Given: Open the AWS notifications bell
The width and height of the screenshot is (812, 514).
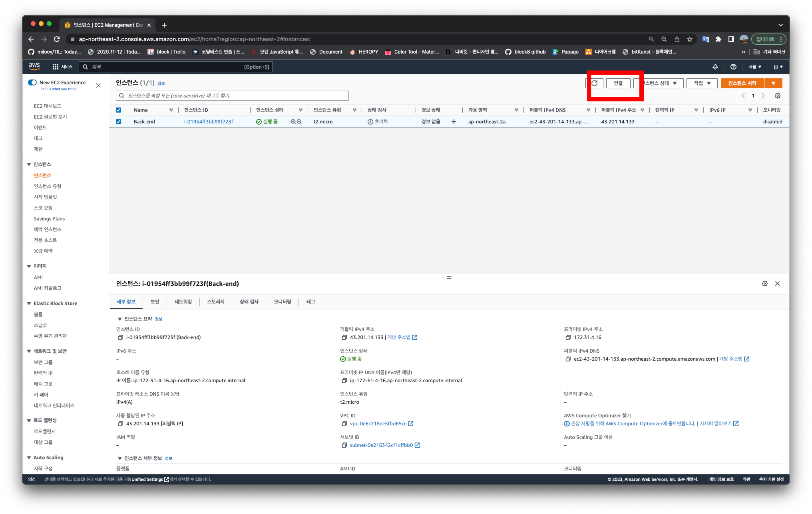Looking at the screenshot, I should [x=715, y=67].
